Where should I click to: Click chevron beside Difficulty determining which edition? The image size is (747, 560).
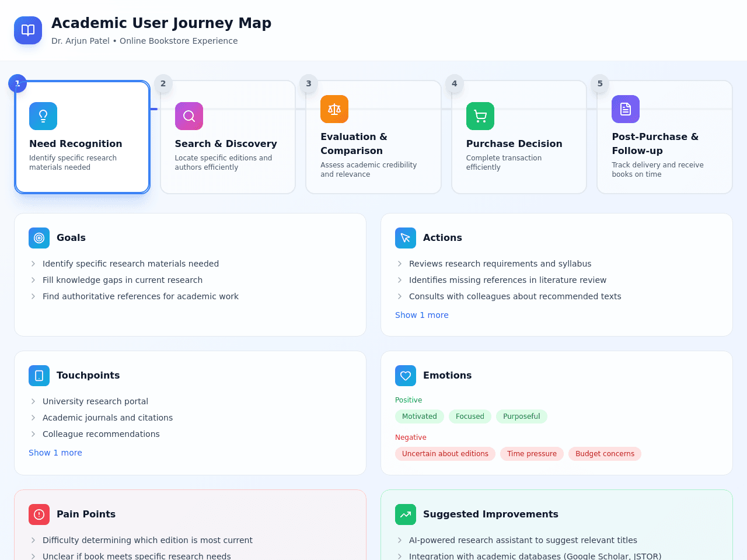(x=33, y=540)
